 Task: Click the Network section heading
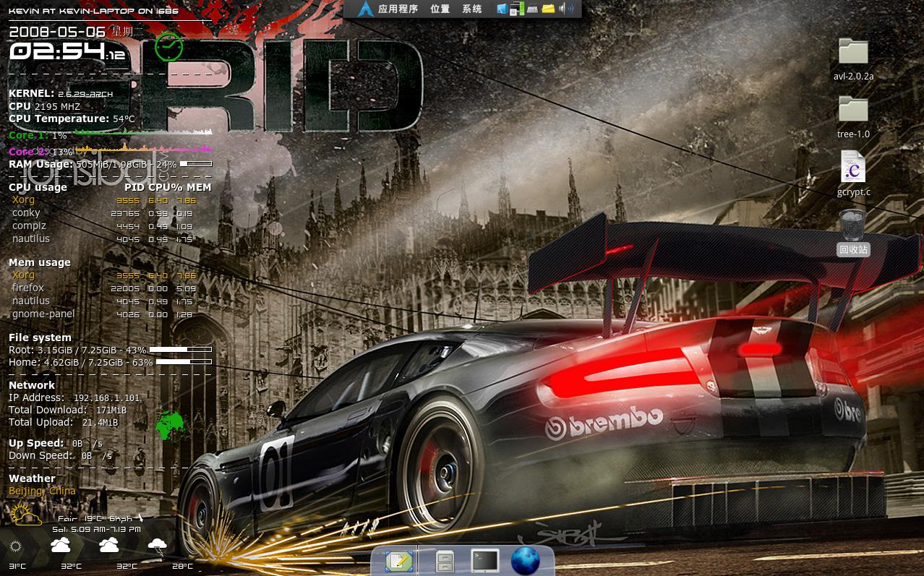pyautogui.click(x=32, y=385)
